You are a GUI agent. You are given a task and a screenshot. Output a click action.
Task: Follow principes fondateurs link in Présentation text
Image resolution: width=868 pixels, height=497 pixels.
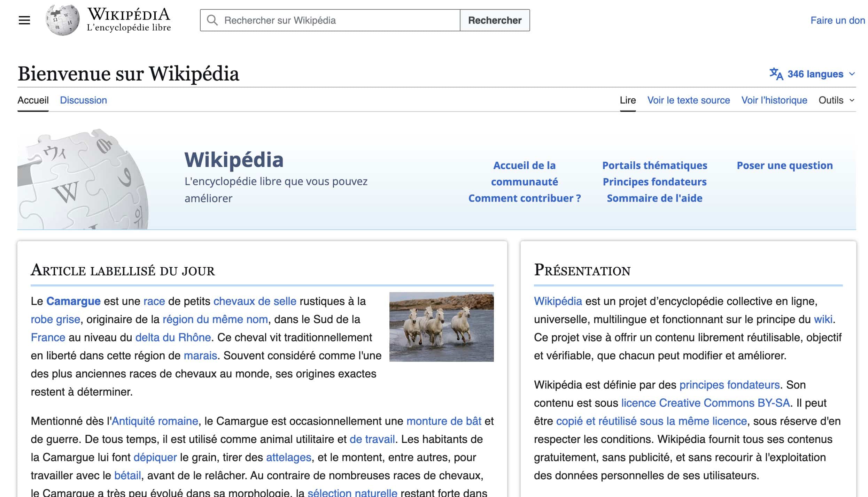[x=729, y=385]
